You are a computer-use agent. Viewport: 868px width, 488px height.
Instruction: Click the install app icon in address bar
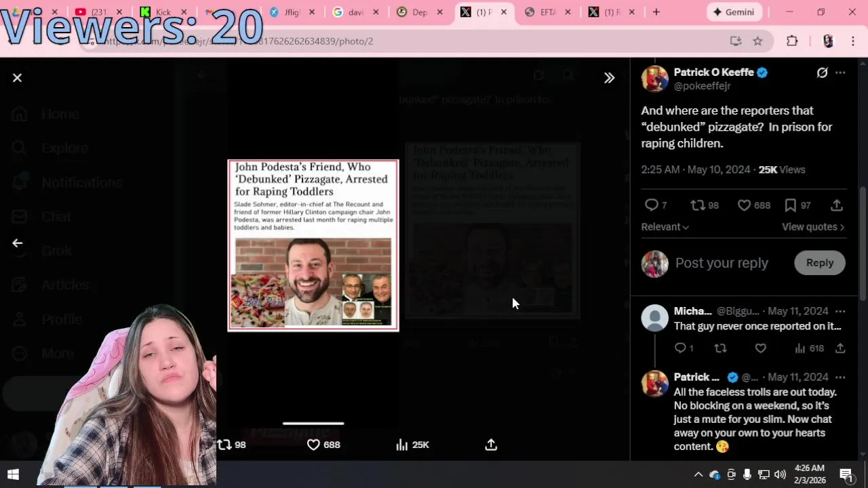[x=736, y=41]
